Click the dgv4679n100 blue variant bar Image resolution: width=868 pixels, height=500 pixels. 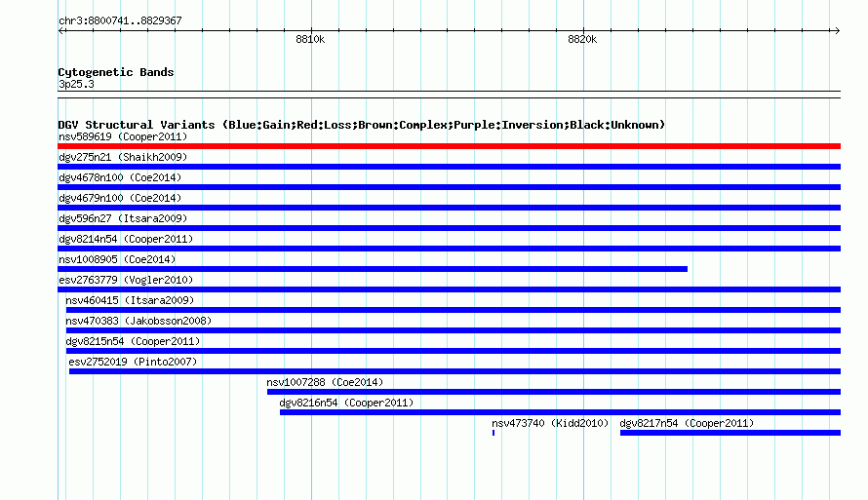point(449,208)
